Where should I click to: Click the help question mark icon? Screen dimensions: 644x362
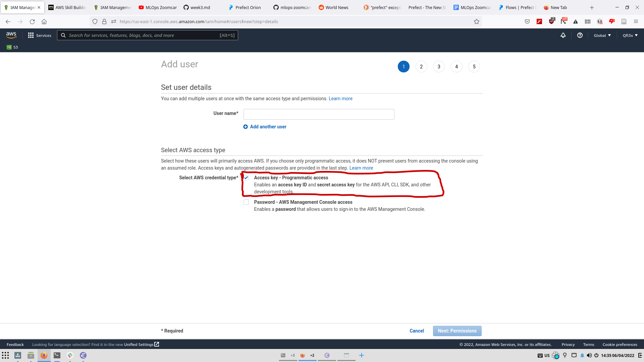580,35
